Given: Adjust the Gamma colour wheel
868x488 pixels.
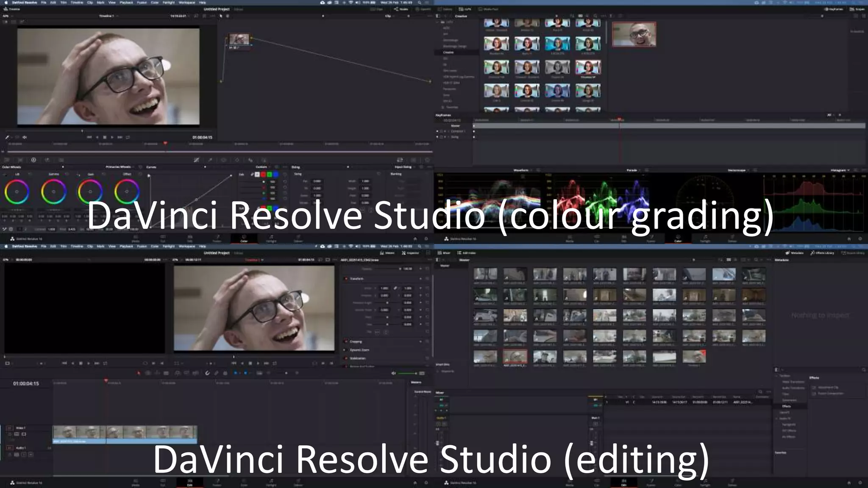Looking at the screenshot, I should pyautogui.click(x=53, y=191).
